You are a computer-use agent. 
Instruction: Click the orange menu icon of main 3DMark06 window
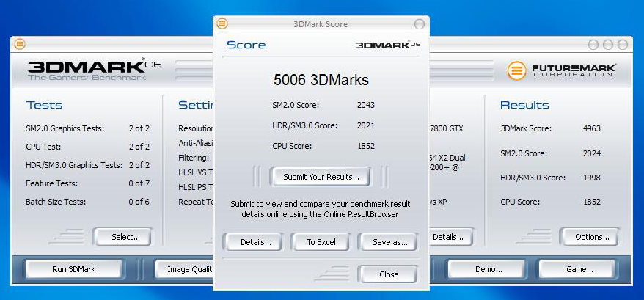(20, 44)
